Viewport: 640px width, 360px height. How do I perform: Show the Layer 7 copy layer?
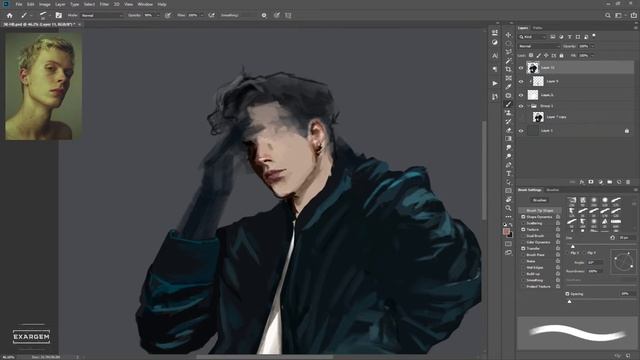click(521, 118)
